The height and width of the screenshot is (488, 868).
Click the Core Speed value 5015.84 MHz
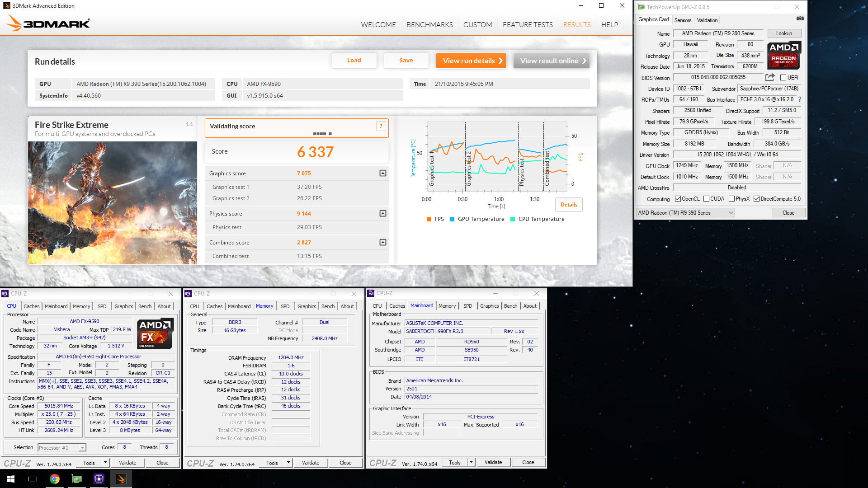point(59,406)
